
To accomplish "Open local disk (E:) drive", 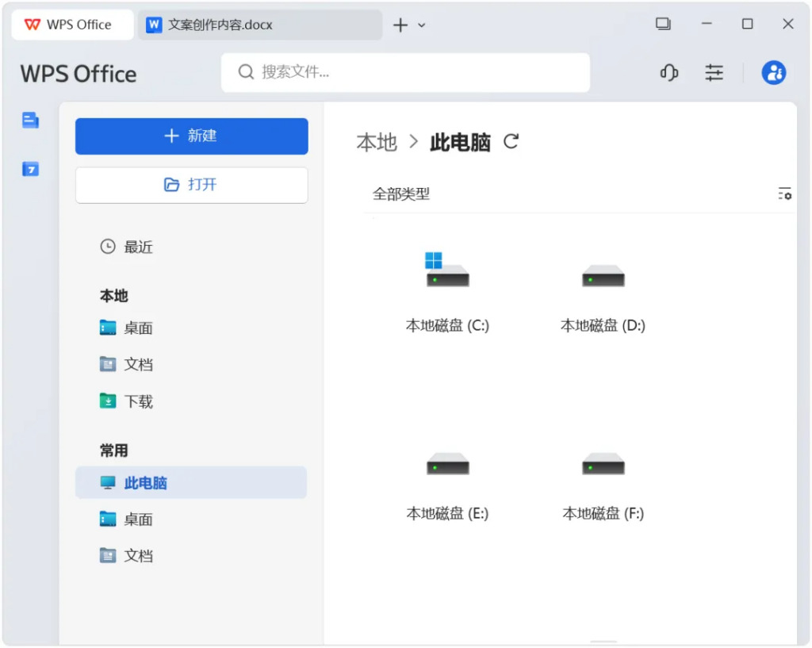I will (x=447, y=480).
